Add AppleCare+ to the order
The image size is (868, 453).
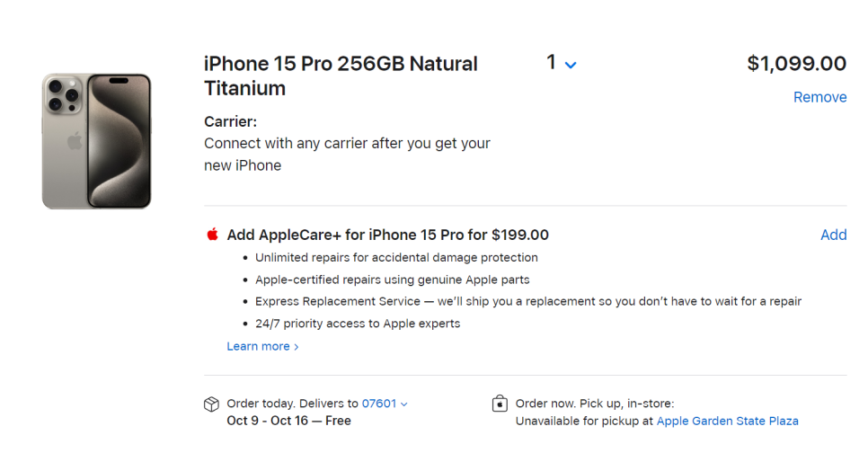click(833, 235)
